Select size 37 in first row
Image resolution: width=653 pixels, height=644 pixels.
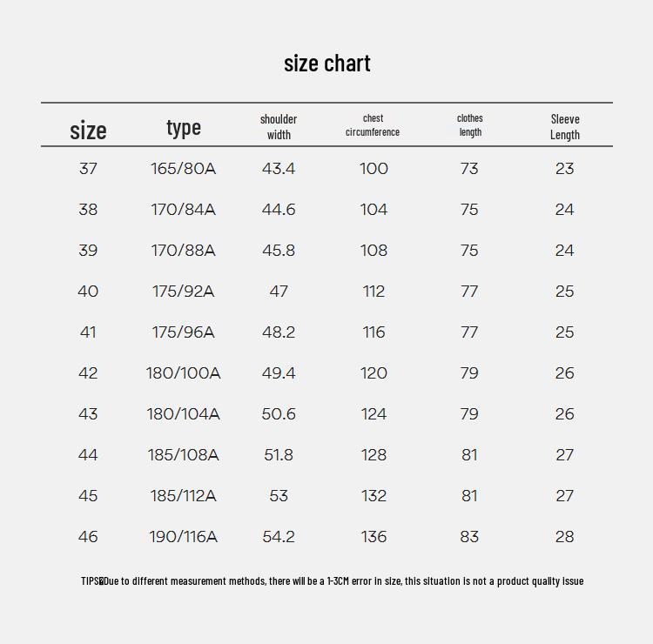click(x=88, y=169)
